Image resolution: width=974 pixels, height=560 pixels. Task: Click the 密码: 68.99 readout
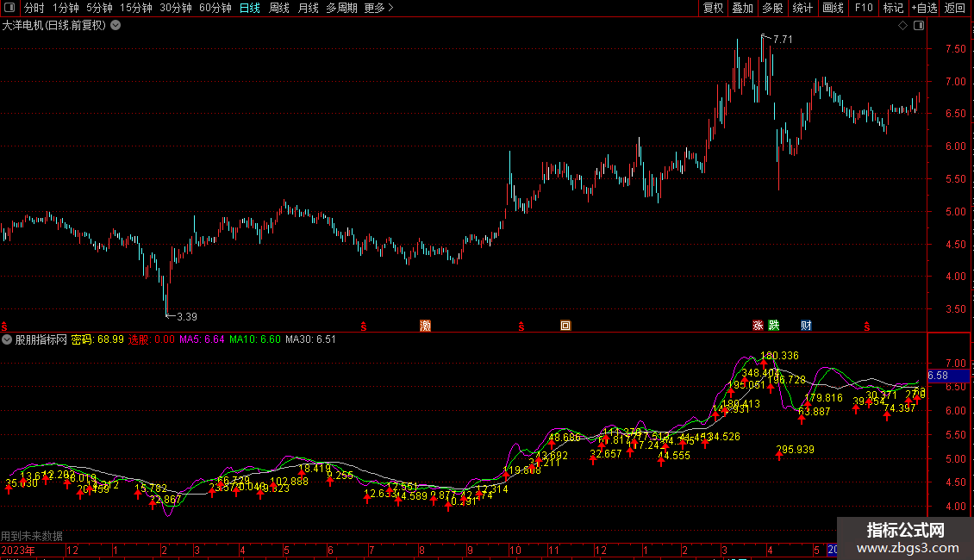pos(97,339)
